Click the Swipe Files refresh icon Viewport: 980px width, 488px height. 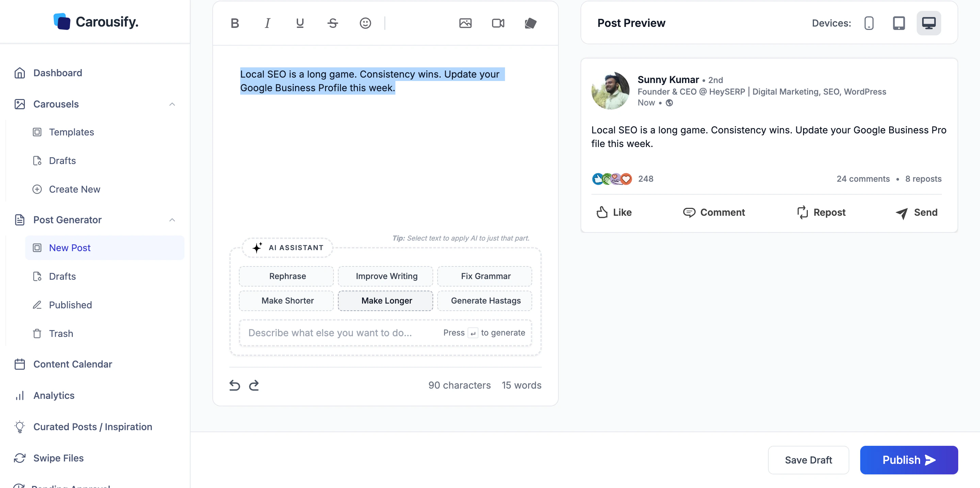click(19, 458)
